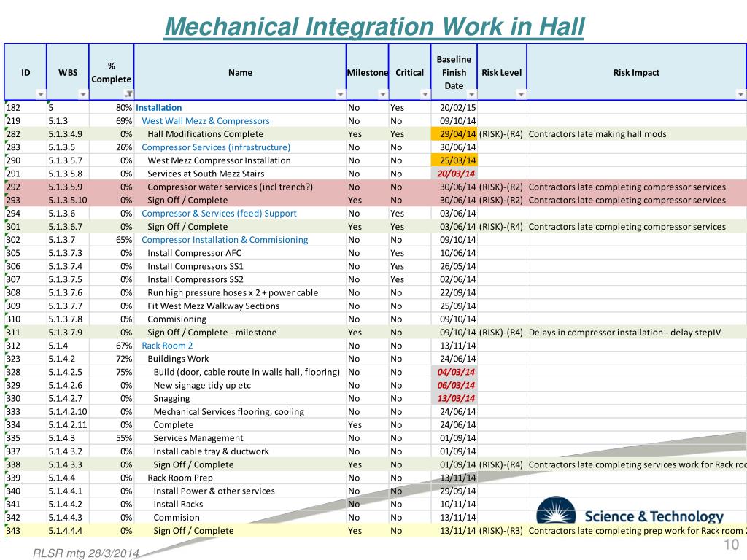Screen dimensions: 747x560
Task: Select Install Power & other services cell
Action: (x=241, y=491)
